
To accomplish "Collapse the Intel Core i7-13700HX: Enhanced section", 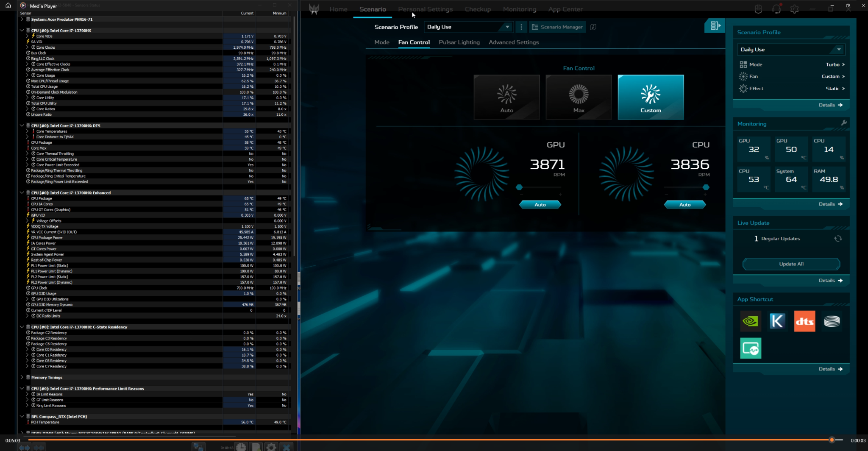I will coord(22,193).
